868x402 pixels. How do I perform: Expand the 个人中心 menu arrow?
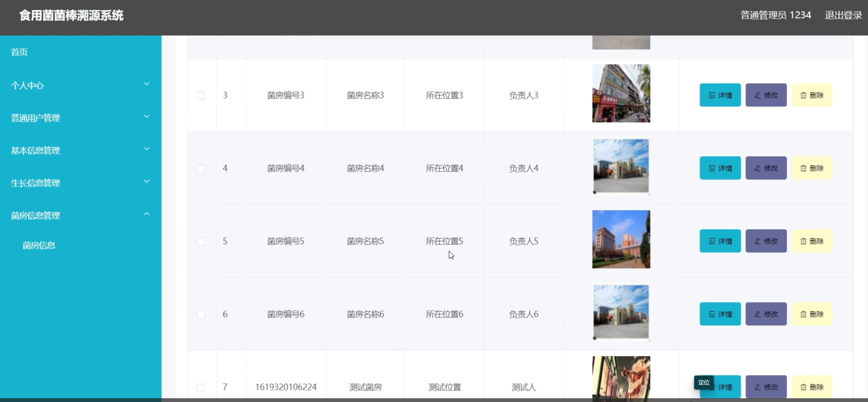(x=147, y=84)
